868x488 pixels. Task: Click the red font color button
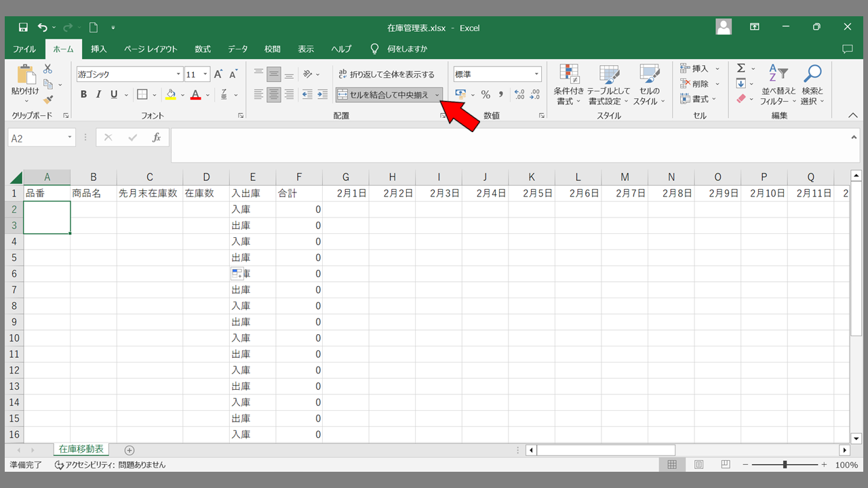(195, 95)
